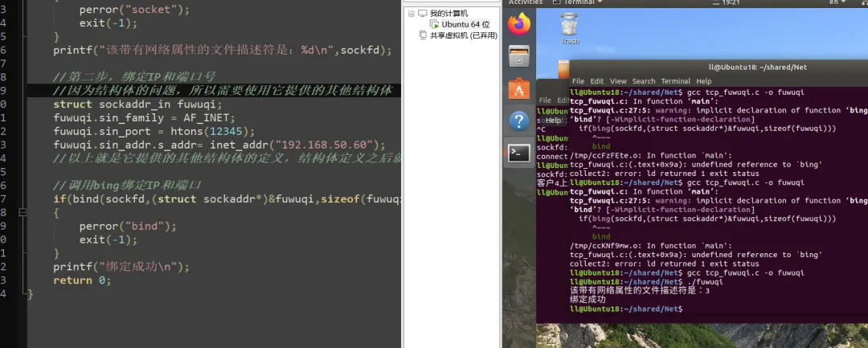Screen dimensions: 868x348
Task: Click the output '该带有网络属性的文件描述符是：3'
Action: (640, 291)
